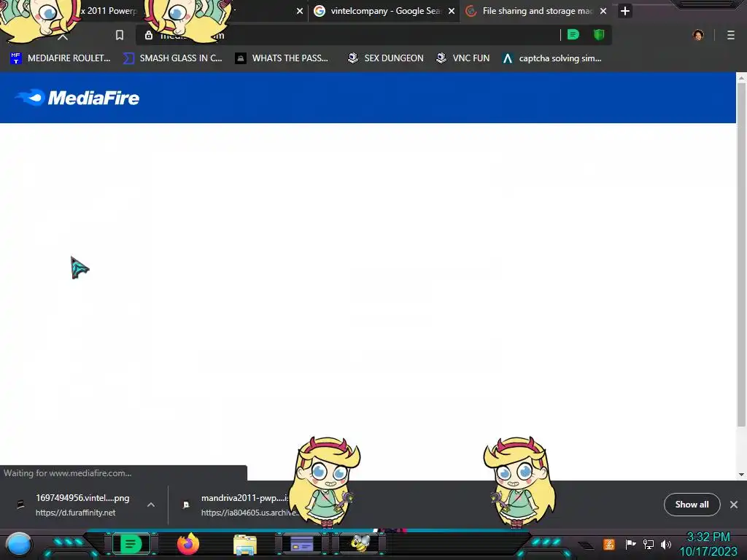This screenshot has height=560, width=747.
Task: Switch to the vintelcompany Google Search tab
Action: (384, 11)
